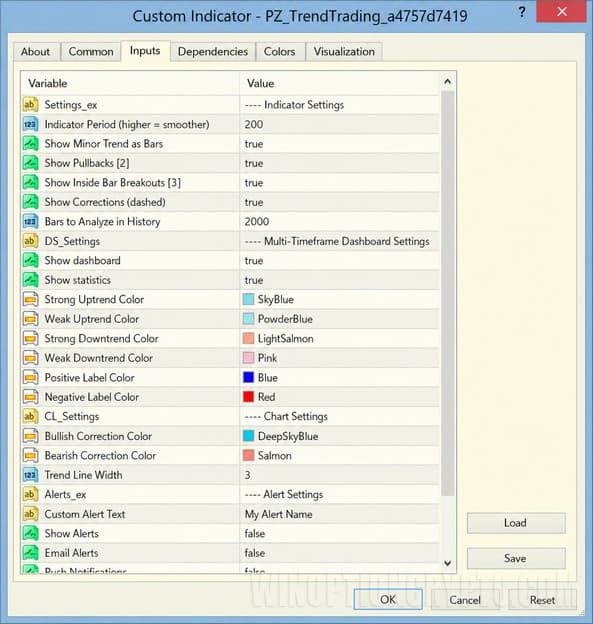Open the About tab
The image size is (593, 624).
pos(36,52)
